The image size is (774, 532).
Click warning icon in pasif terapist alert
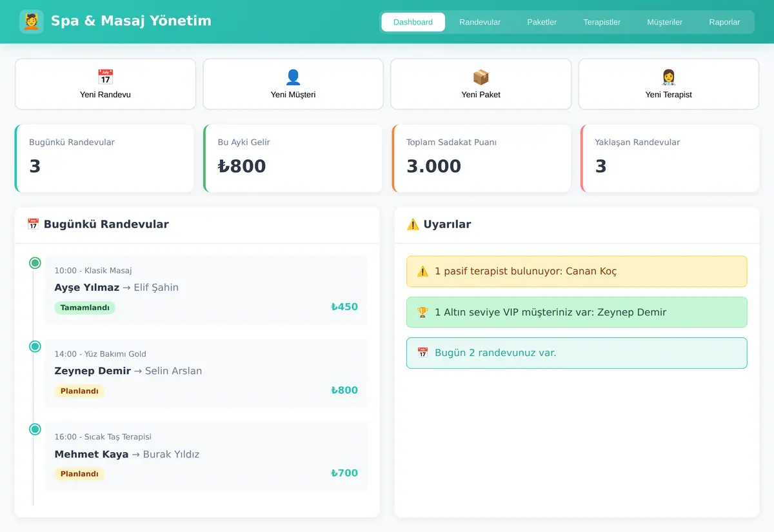[x=422, y=271]
